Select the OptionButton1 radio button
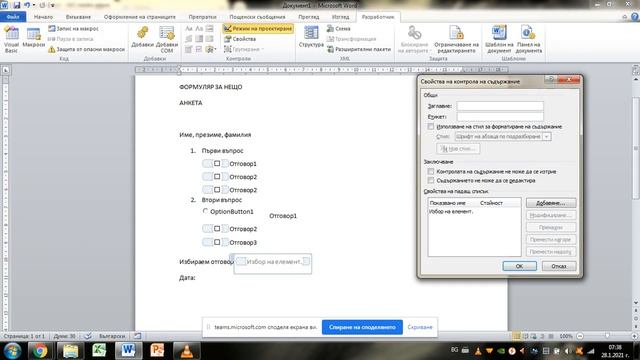Viewport: 640px width, 360px height. (205, 211)
